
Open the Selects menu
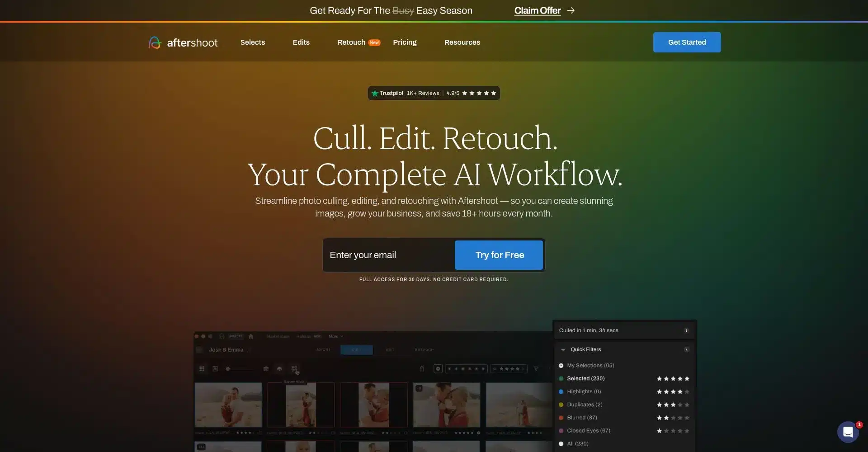(x=252, y=42)
